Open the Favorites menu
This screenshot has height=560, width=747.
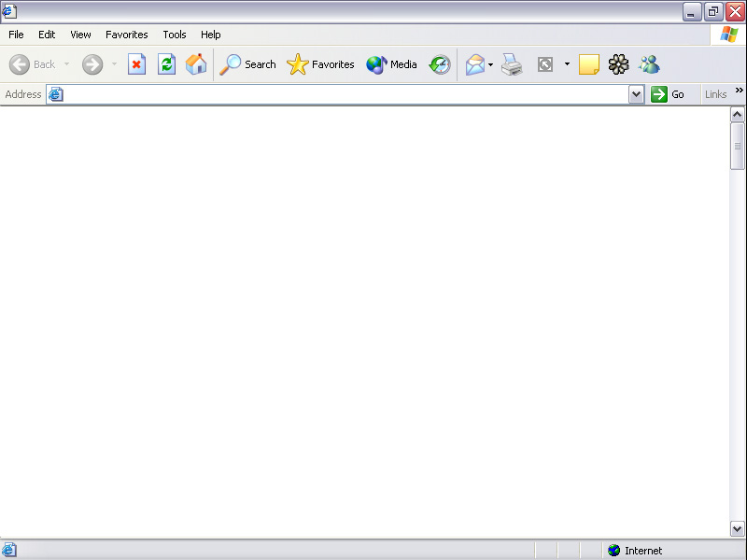coord(127,35)
